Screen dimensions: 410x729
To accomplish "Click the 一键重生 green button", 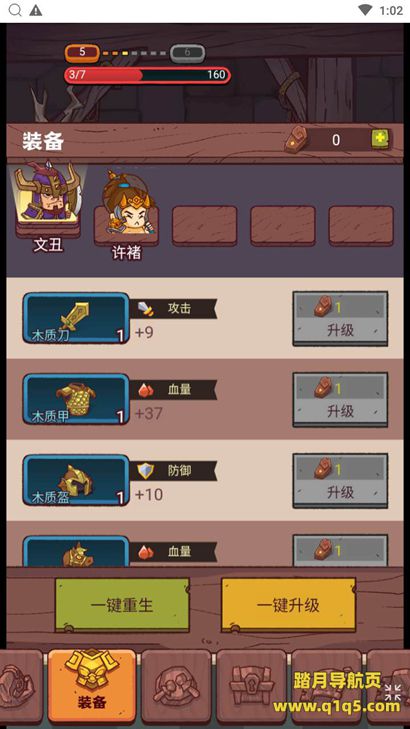I will (x=122, y=605).
